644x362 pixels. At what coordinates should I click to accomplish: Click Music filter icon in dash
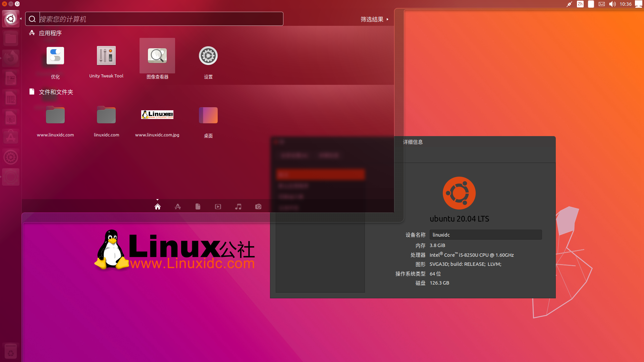(x=238, y=206)
